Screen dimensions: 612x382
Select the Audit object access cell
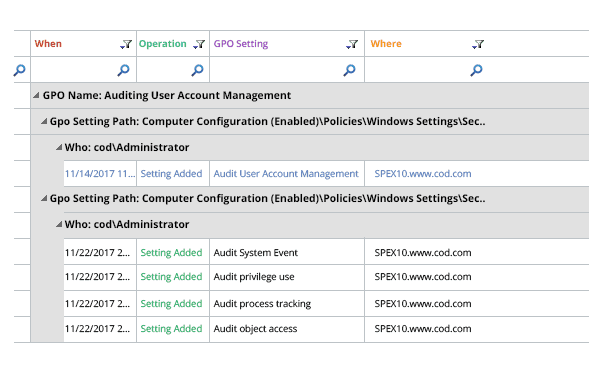pos(287,329)
